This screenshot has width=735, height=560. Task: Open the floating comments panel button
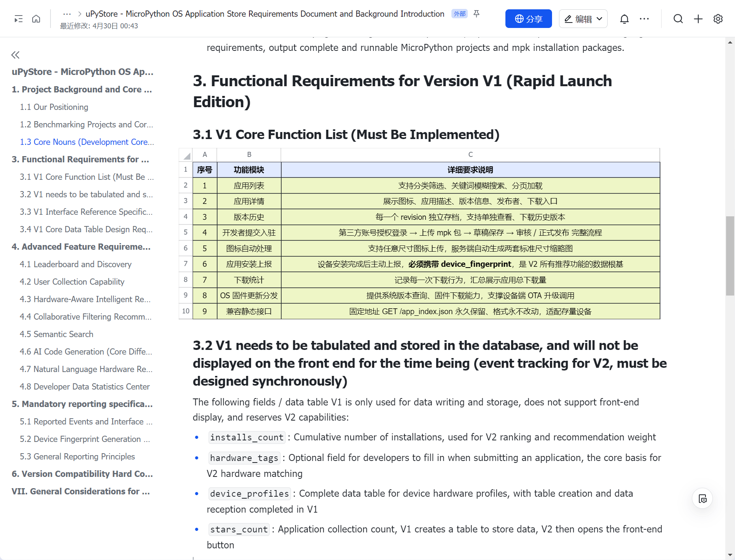(702, 499)
